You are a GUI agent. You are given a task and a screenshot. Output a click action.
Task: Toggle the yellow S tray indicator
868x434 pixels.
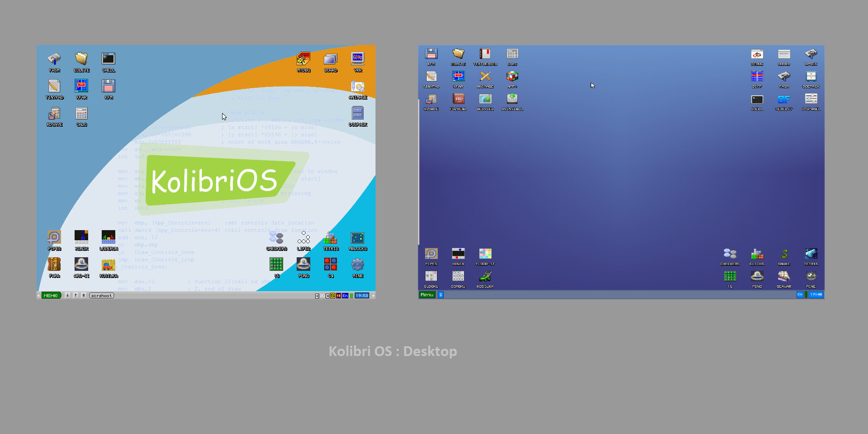tap(333, 295)
